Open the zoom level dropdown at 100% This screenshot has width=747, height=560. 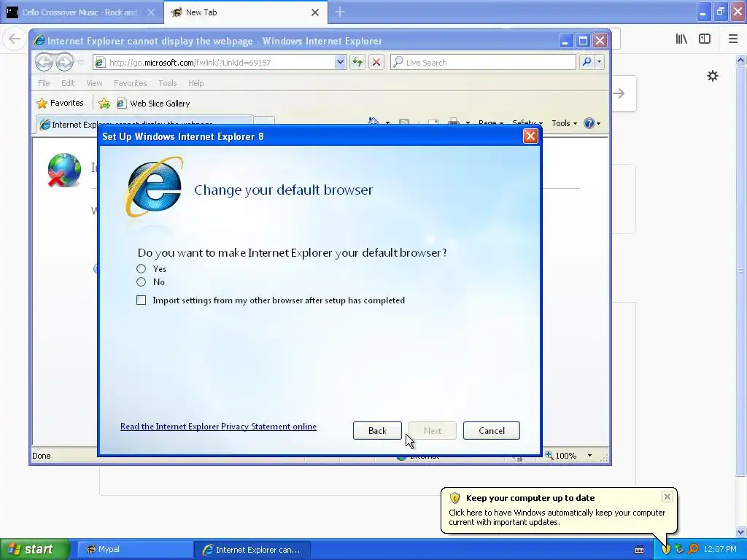click(x=589, y=456)
